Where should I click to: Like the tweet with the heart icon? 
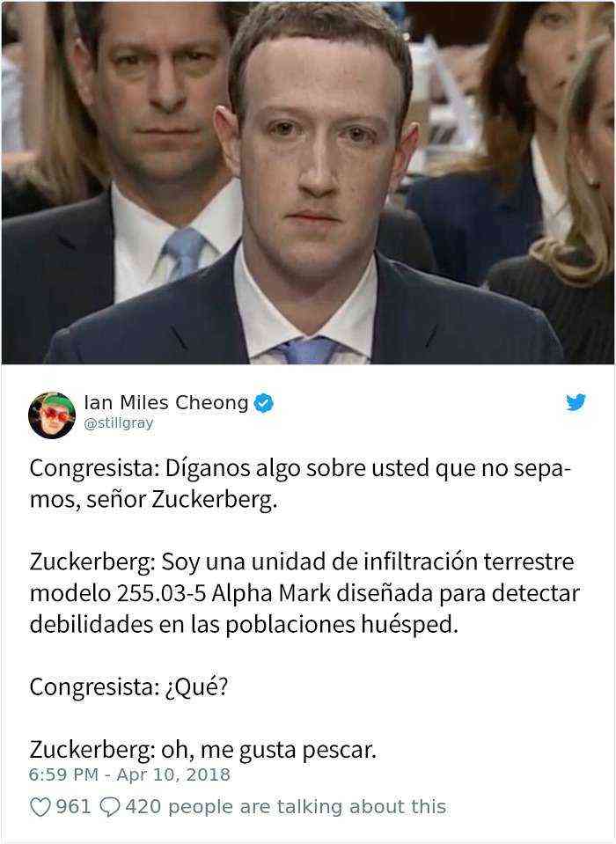coord(40,807)
